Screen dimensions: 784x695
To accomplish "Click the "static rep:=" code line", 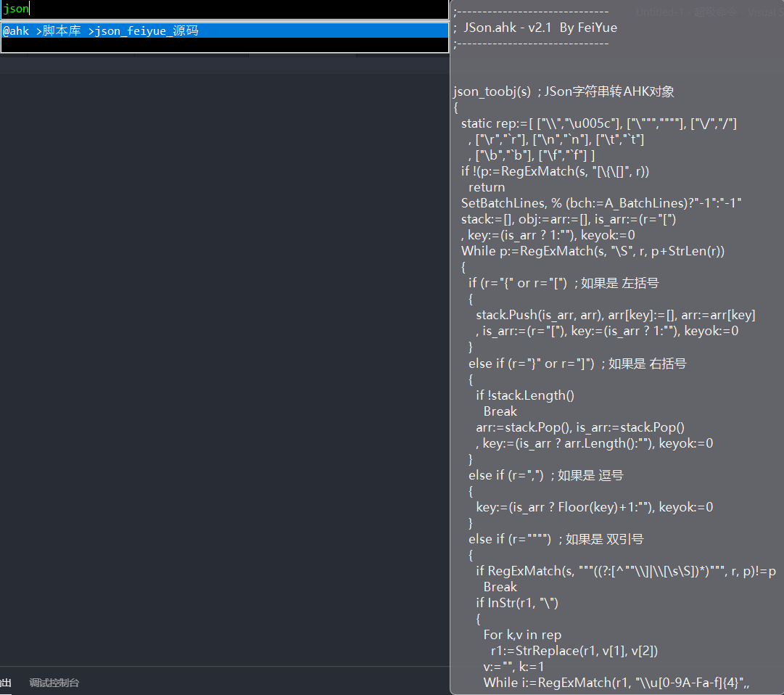I will [x=598, y=124].
